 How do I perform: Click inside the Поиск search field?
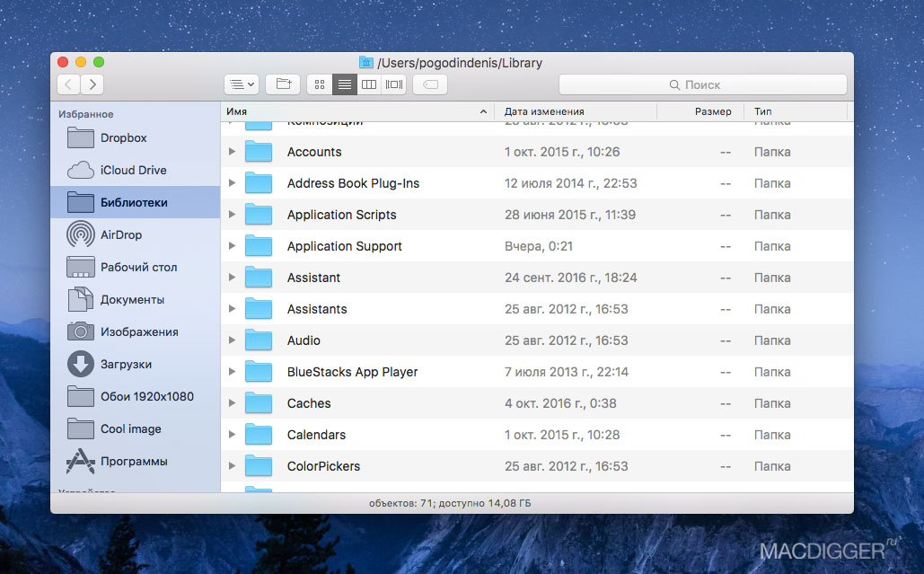(x=701, y=84)
